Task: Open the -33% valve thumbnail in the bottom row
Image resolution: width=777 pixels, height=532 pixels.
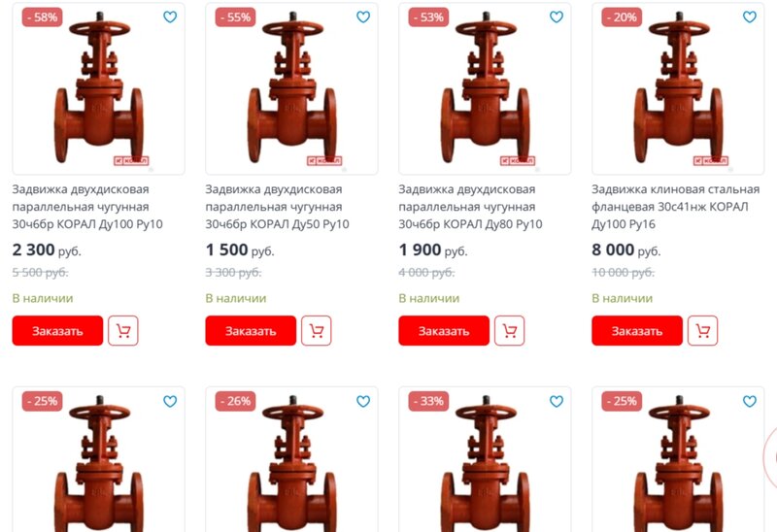Action: pyautogui.click(x=485, y=460)
